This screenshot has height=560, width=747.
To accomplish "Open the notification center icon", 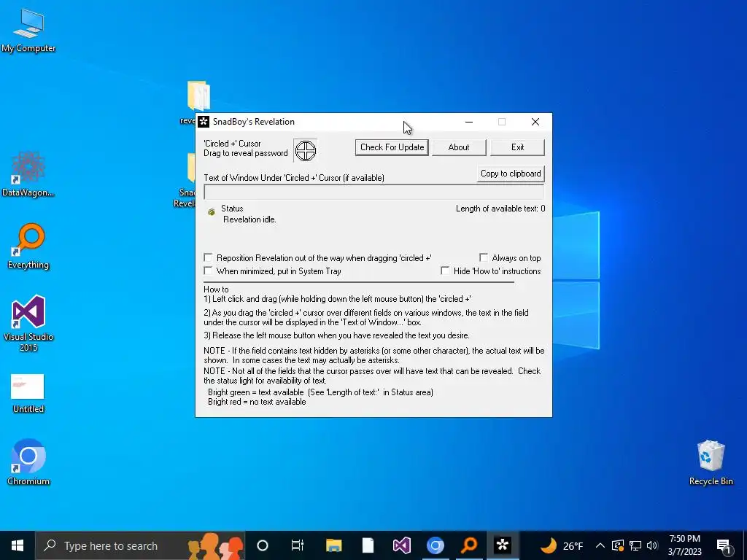I will [723, 547].
